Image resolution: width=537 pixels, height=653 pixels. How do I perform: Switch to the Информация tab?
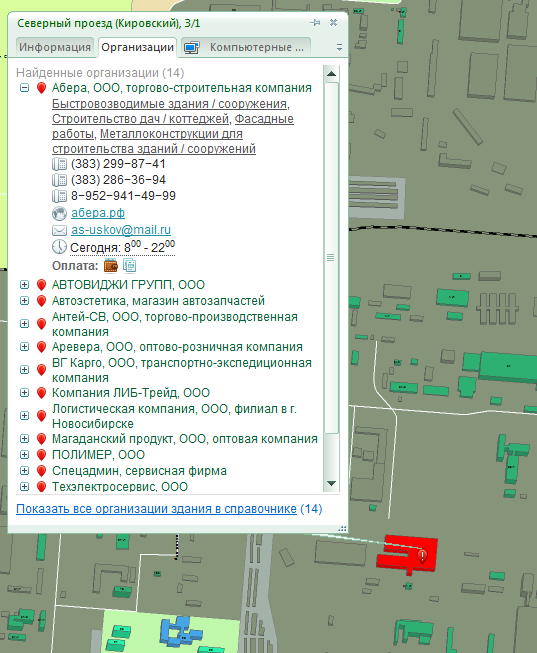(x=55, y=47)
